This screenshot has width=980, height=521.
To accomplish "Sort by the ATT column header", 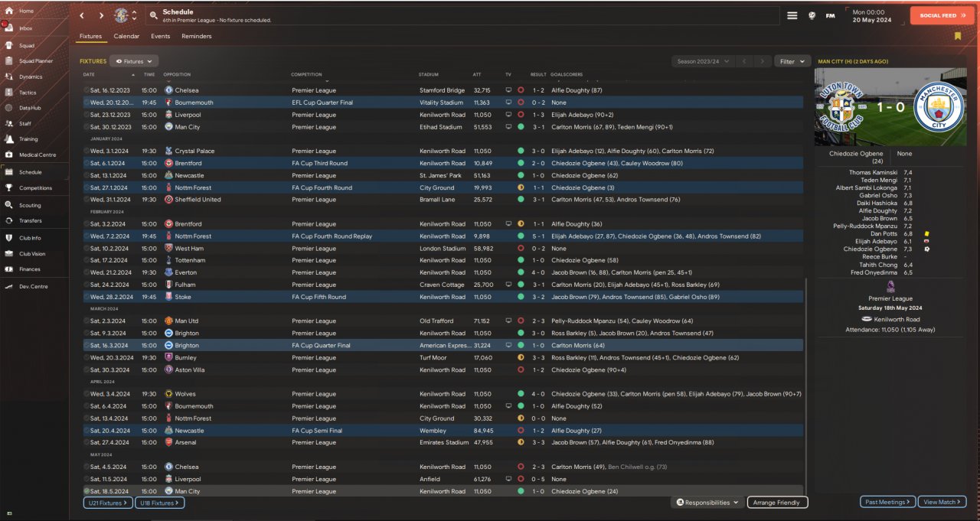I will tap(477, 75).
